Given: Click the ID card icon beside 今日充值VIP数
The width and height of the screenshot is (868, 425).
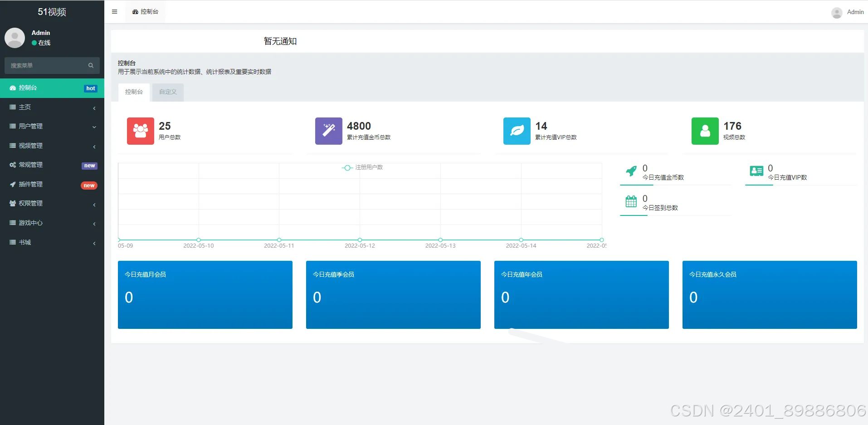Looking at the screenshot, I should [x=756, y=171].
